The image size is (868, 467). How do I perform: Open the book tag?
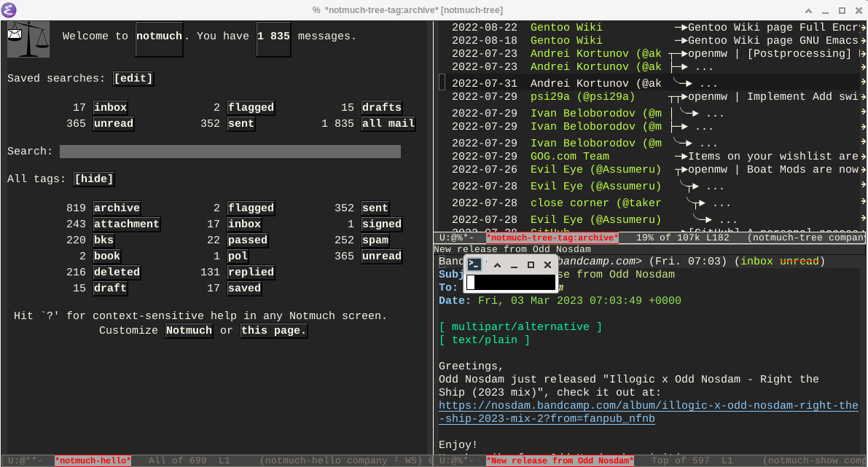coord(107,256)
